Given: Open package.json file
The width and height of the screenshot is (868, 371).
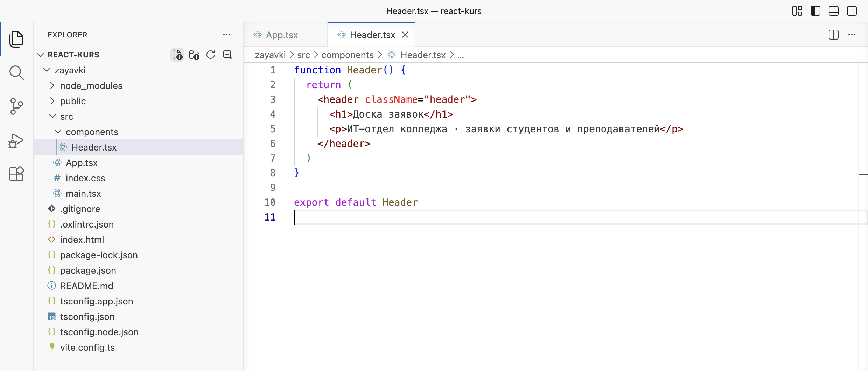Looking at the screenshot, I should pos(138,271).
